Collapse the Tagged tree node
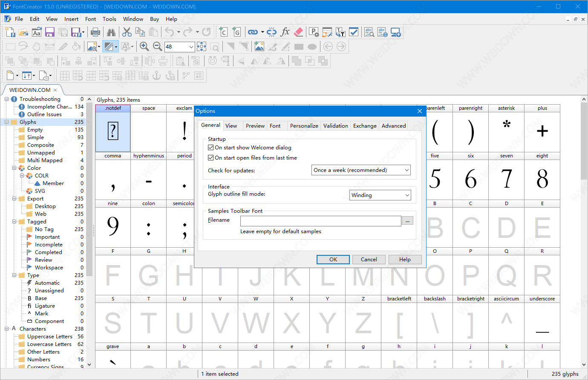This screenshot has height=380, width=588. (x=14, y=222)
